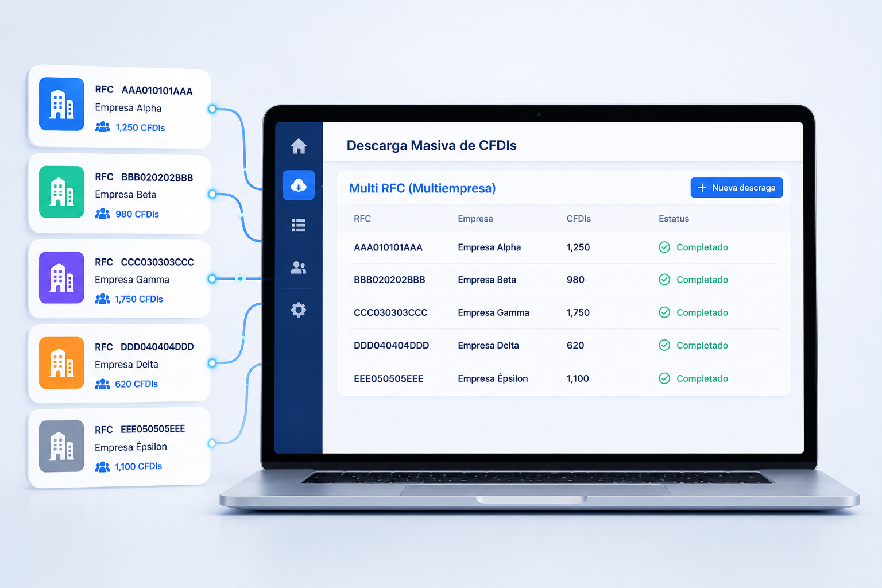Click the 980 CFDIs label on Beta card
Image resolution: width=882 pixels, height=588 pixels.
point(137,214)
